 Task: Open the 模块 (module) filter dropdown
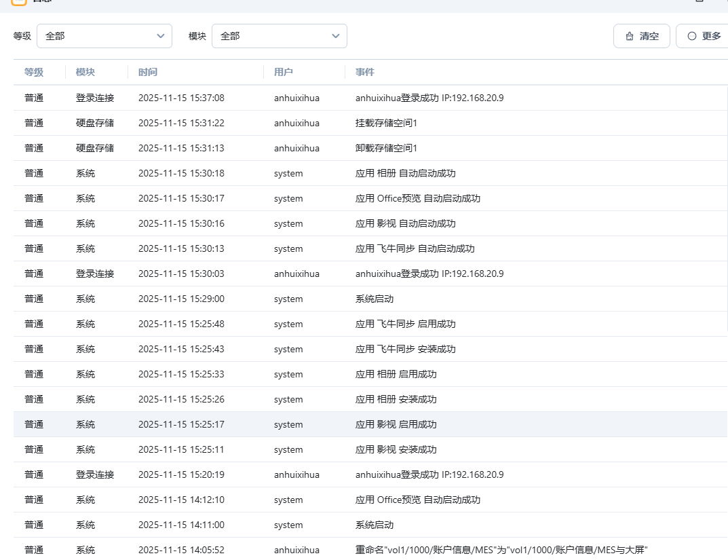tap(279, 36)
